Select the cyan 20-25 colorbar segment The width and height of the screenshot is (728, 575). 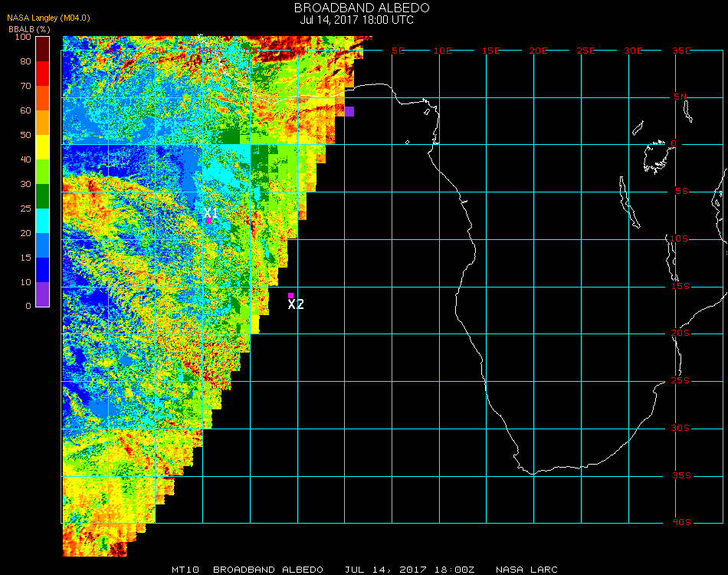pyautogui.click(x=43, y=221)
